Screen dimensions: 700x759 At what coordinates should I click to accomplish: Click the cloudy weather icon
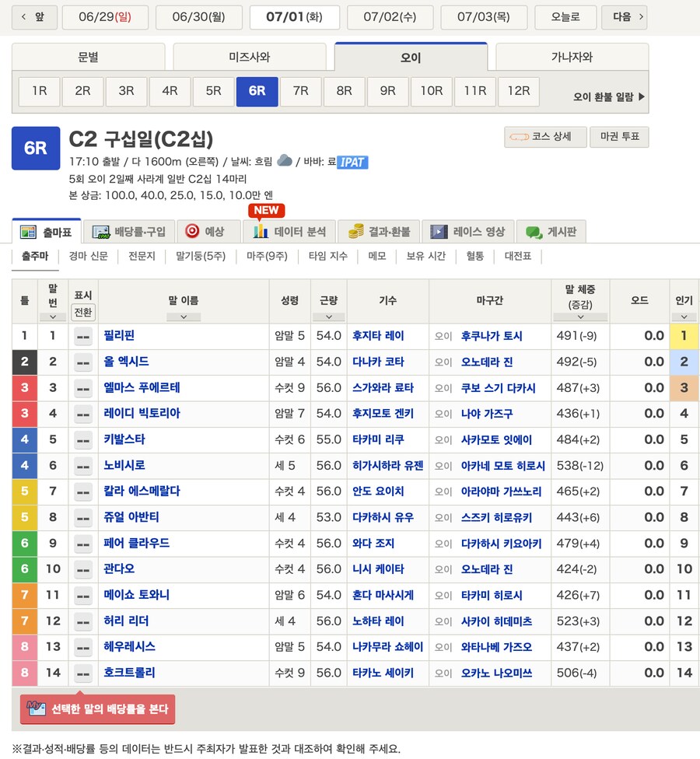point(285,160)
